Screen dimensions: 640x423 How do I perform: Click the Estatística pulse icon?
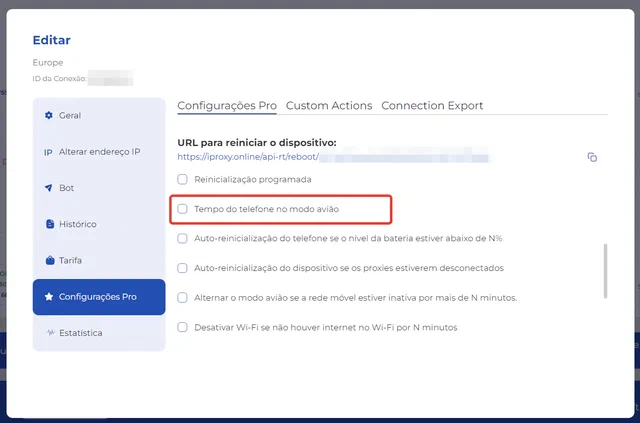pyautogui.click(x=50, y=333)
